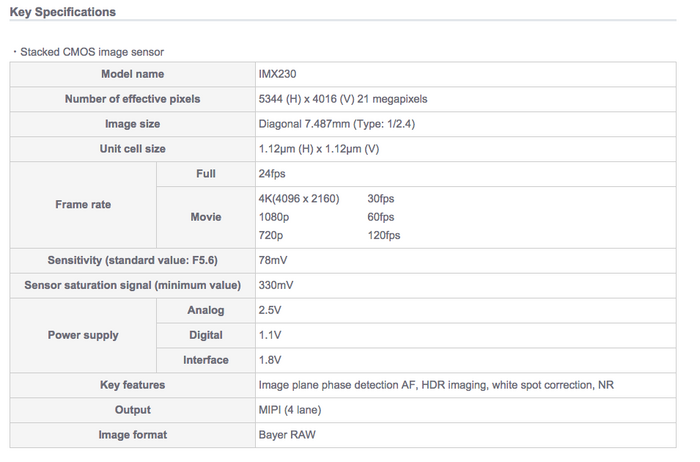
Task: Click the Frame rate row header
Action: tap(83, 204)
